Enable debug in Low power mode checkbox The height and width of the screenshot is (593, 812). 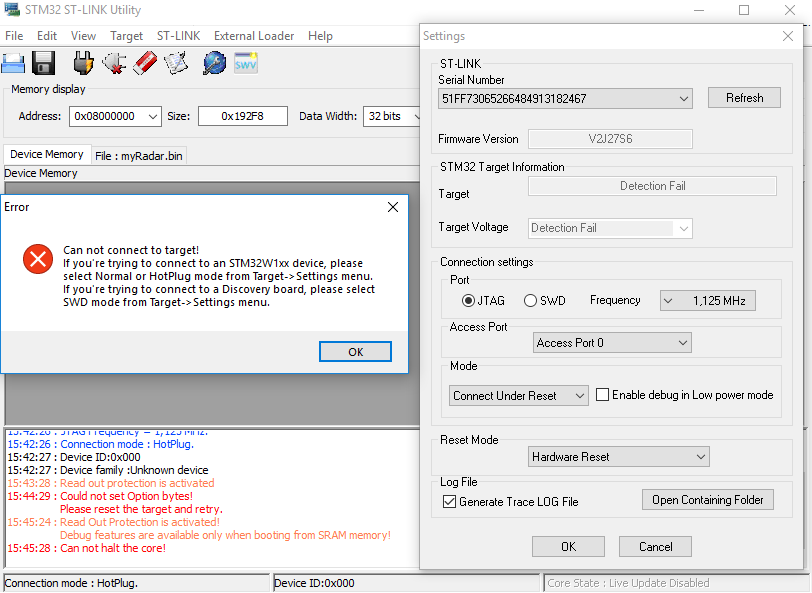(x=602, y=395)
